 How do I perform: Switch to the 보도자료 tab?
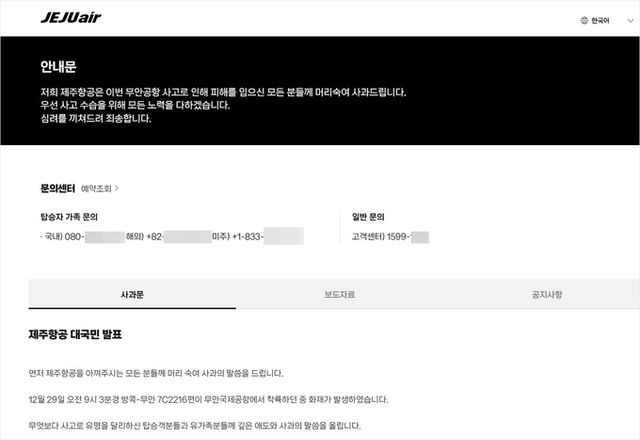point(340,294)
